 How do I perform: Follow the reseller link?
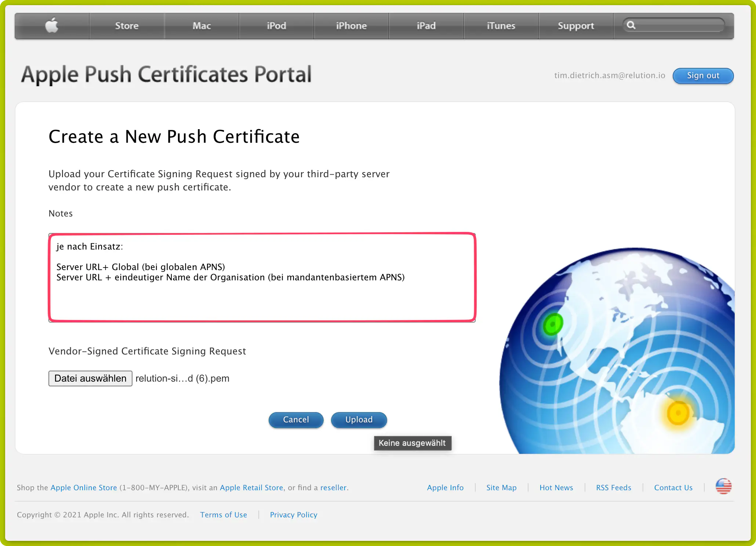pyautogui.click(x=333, y=488)
